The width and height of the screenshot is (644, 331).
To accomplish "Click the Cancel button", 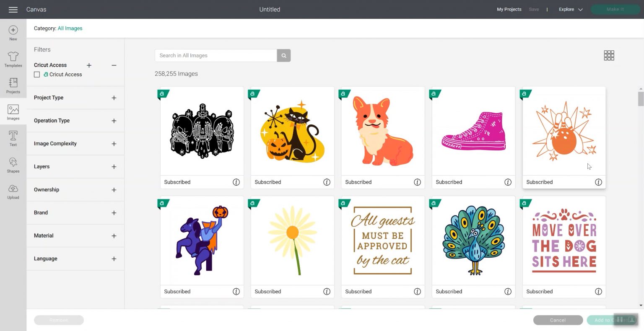I will [558, 320].
